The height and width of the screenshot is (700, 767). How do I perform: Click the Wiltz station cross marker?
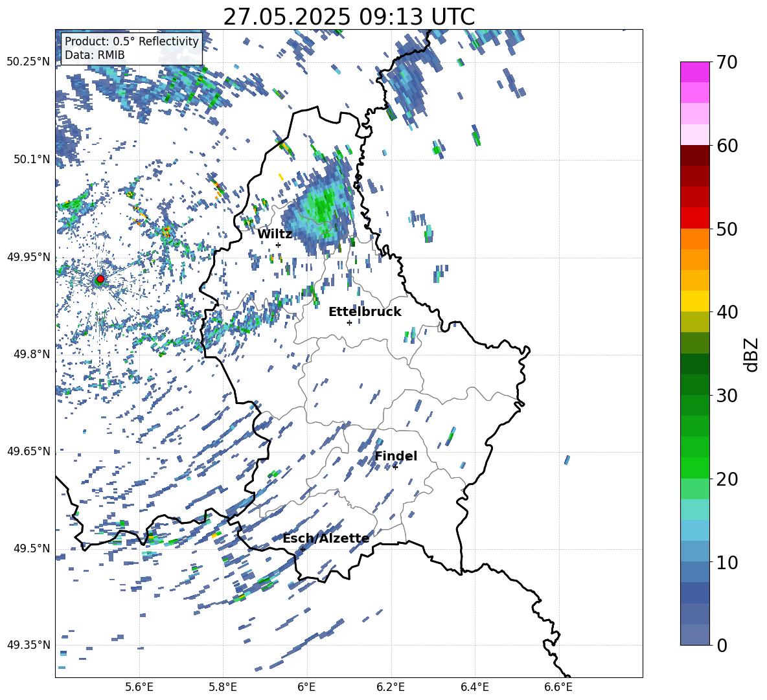click(x=279, y=245)
